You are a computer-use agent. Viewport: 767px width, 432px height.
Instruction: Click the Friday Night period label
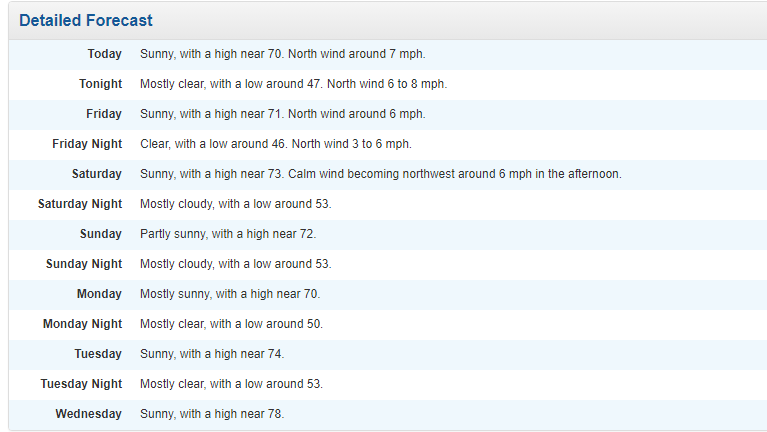coord(87,144)
